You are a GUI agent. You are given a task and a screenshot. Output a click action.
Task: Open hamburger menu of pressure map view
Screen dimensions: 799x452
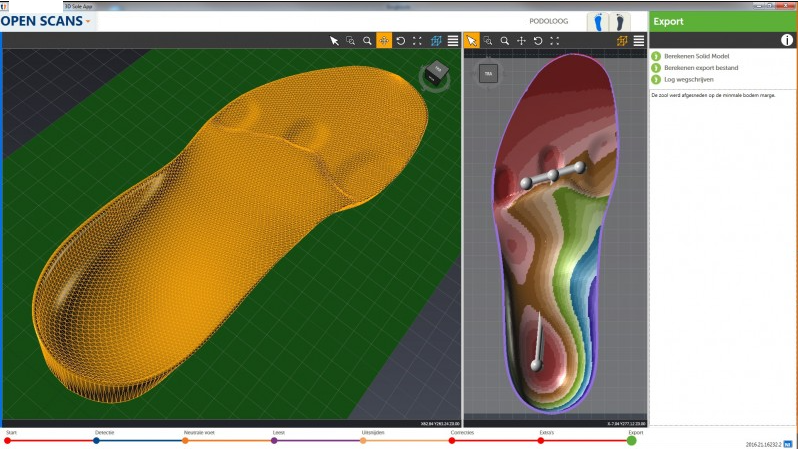638,41
